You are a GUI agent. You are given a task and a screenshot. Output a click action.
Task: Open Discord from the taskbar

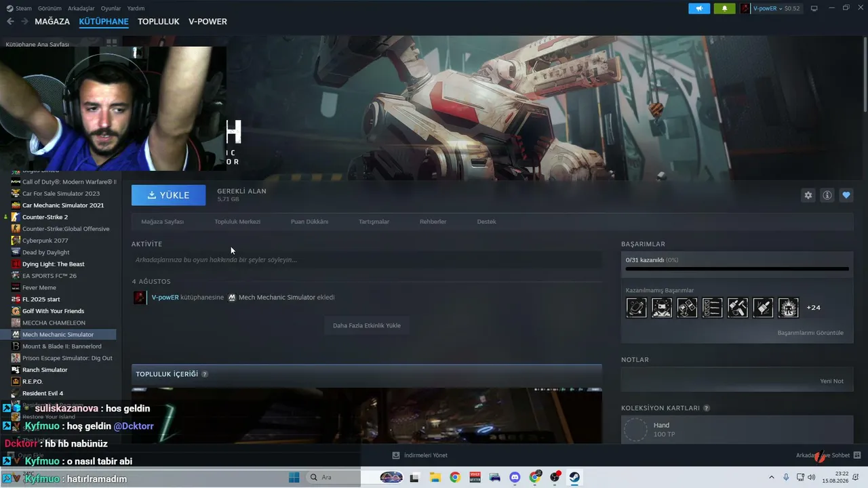point(514,477)
